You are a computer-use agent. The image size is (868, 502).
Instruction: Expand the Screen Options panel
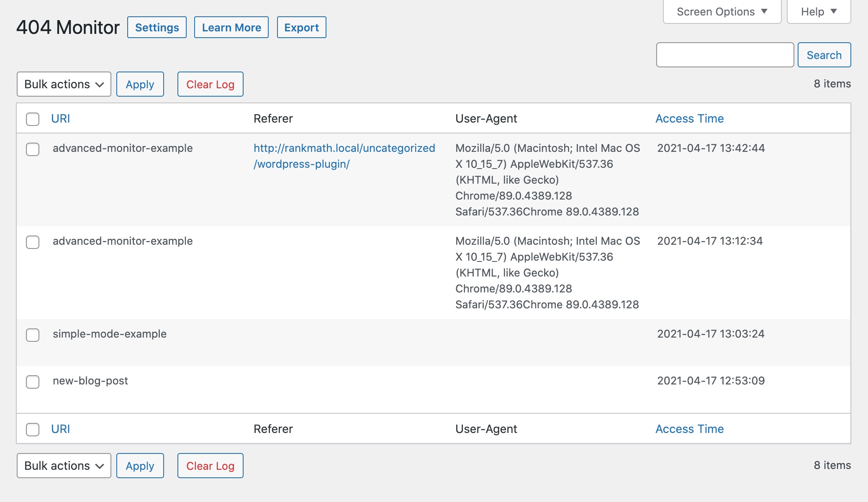coord(722,12)
